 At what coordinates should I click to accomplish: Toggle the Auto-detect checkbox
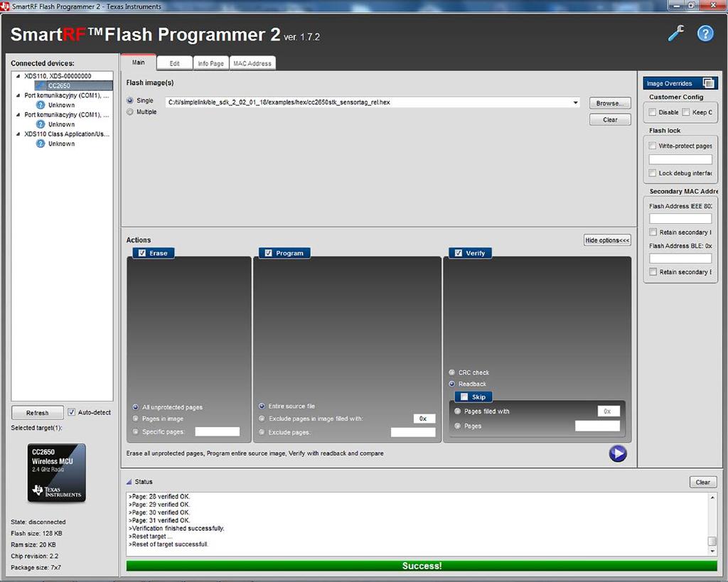click(72, 412)
